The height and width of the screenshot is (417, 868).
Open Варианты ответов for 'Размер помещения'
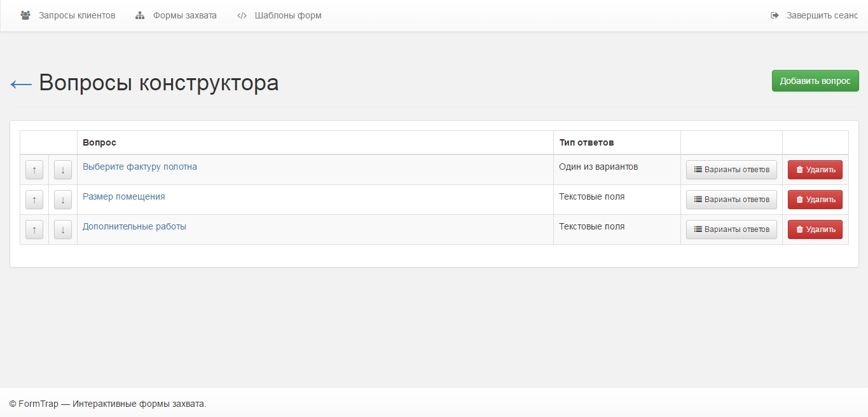point(731,200)
